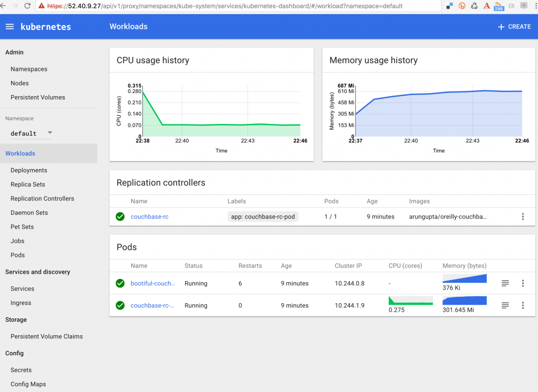Click the Pods count 1 / 1
This screenshot has width=538, height=392.
[330, 216]
